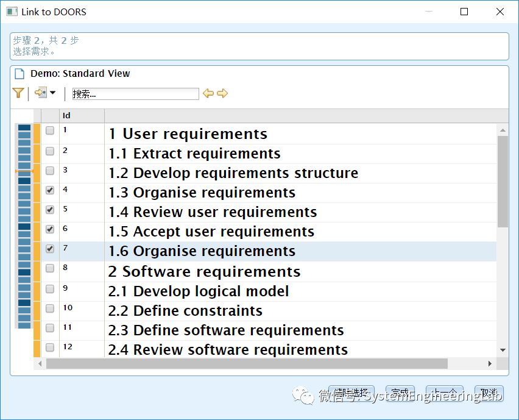Check the box for Review software requirements
This screenshot has width=519, height=420.
50,347
